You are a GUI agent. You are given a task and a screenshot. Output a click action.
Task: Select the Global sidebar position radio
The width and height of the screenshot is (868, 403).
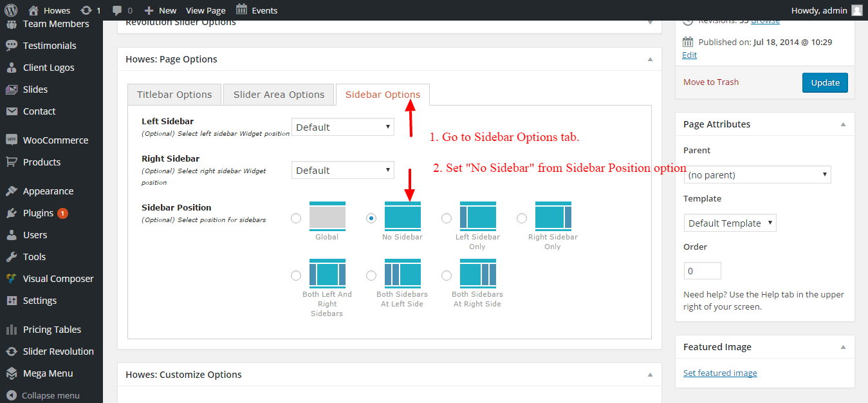pyautogui.click(x=296, y=218)
